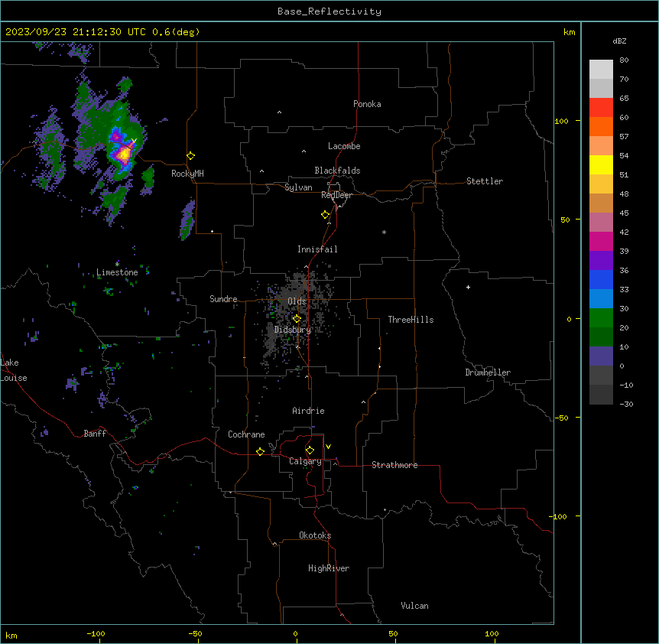Click the Innisfail city label
Viewport: 659px width, 644px height.
click(x=317, y=249)
